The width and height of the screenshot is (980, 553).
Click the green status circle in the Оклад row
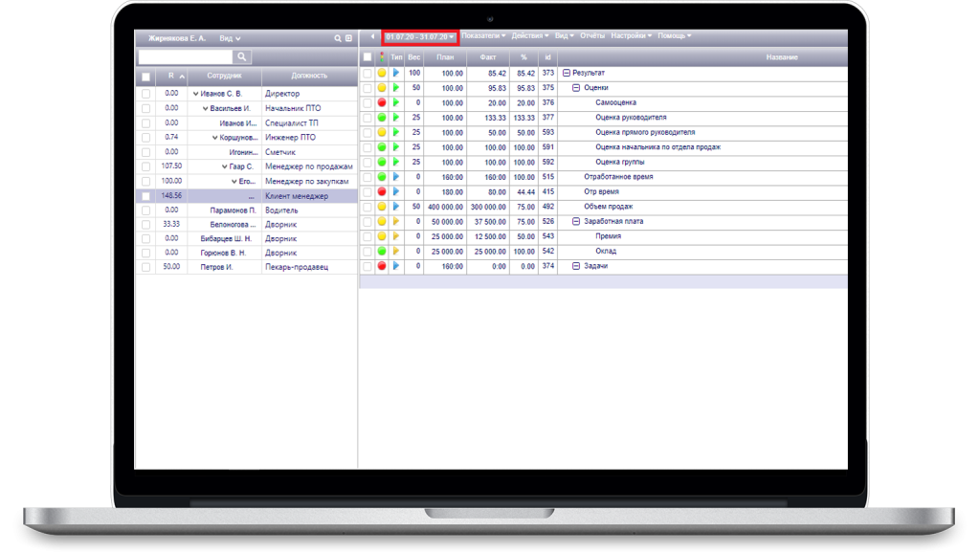(382, 252)
